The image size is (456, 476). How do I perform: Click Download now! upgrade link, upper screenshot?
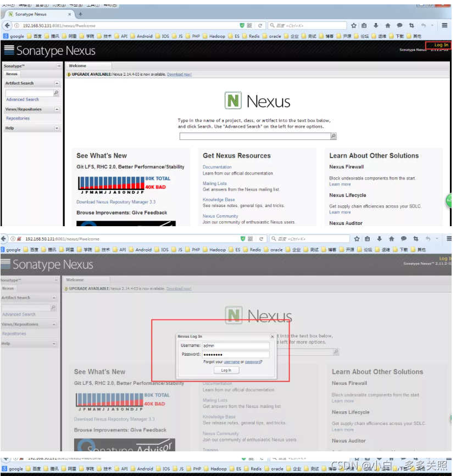pyautogui.click(x=179, y=74)
